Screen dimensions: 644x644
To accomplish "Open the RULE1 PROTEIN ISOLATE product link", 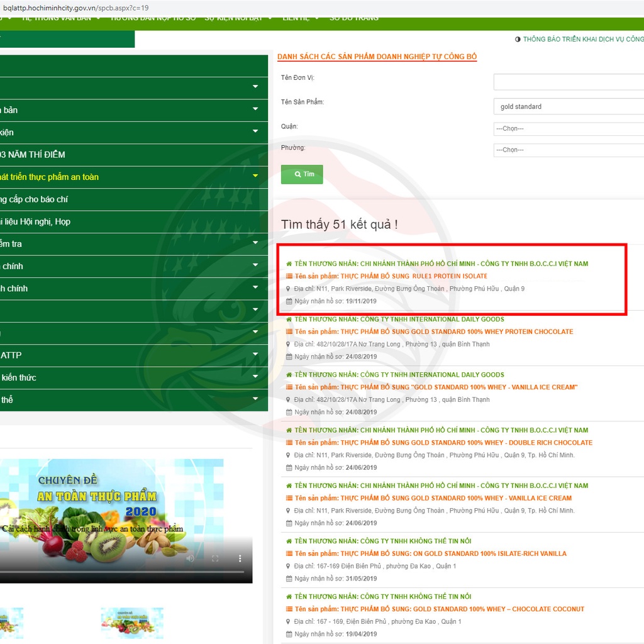I will 391,276.
